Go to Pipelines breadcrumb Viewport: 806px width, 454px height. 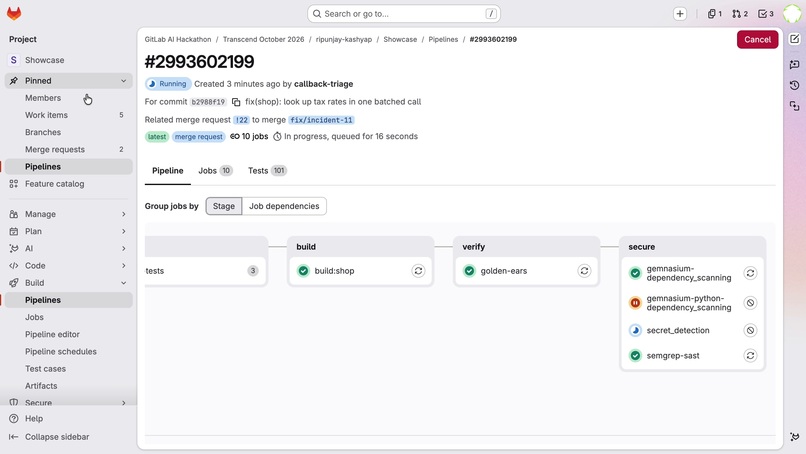coord(443,39)
